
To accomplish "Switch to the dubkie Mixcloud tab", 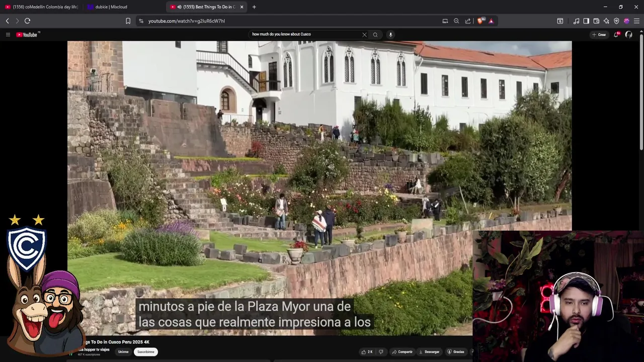I will coord(124,7).
